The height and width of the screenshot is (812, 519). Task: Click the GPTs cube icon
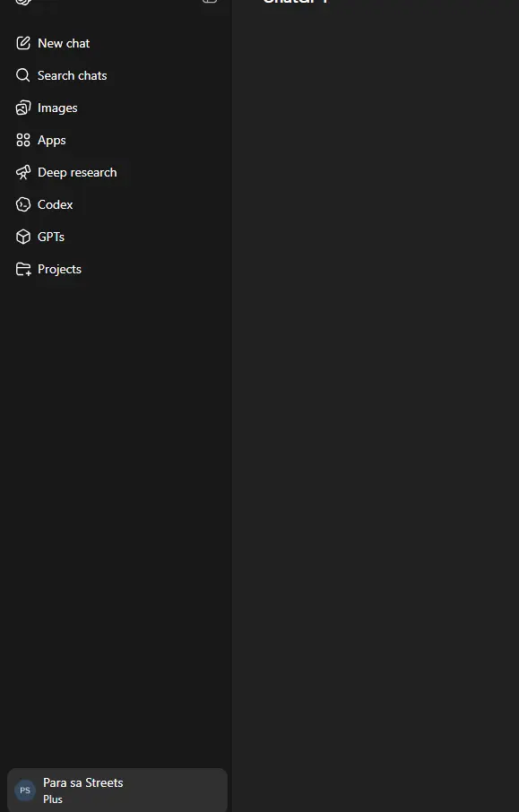pyautogui.click(x=23, y=237)
